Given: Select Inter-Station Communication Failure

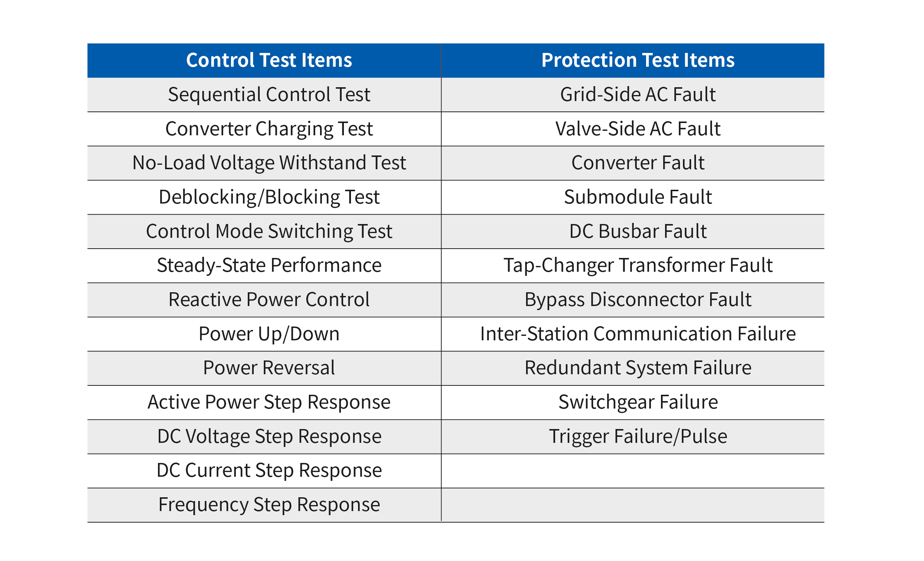Looking at the screenshot, I should 637,334.
